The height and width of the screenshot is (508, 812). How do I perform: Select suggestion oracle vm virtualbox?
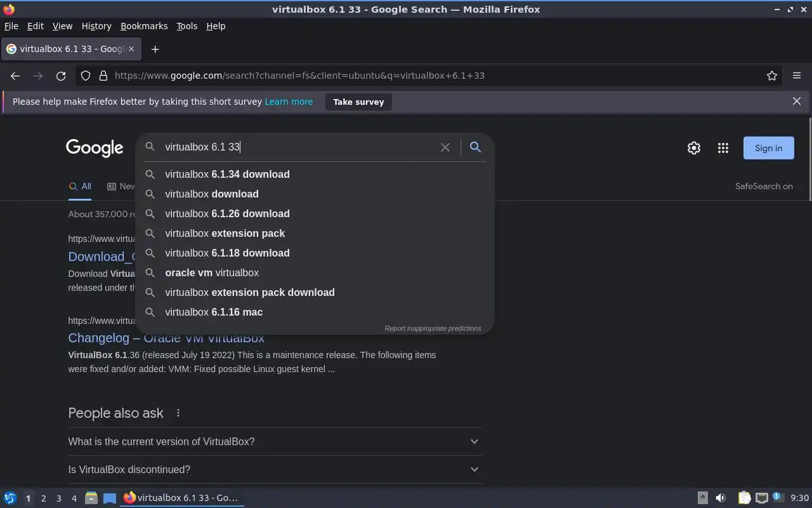pyautogui.click(x=315, y=272)
